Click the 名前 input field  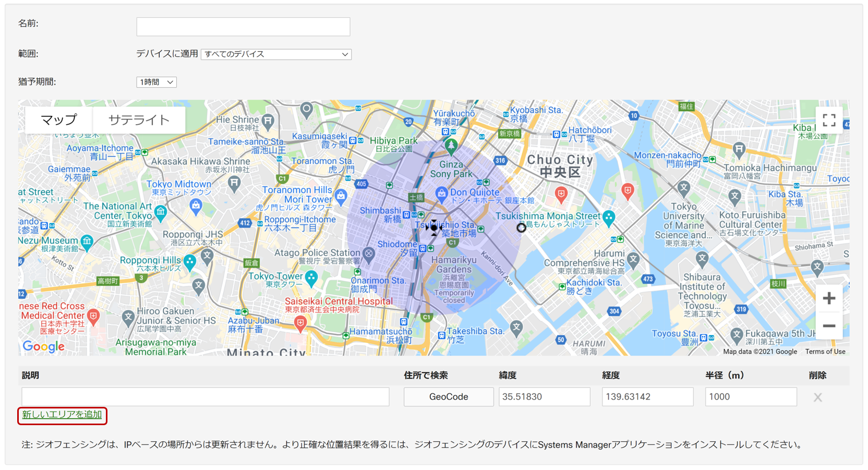pos(243,27)
